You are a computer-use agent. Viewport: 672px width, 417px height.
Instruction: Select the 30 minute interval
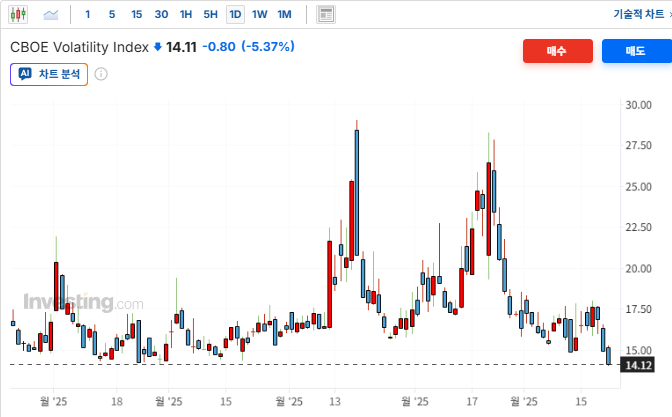pos(161,15)
